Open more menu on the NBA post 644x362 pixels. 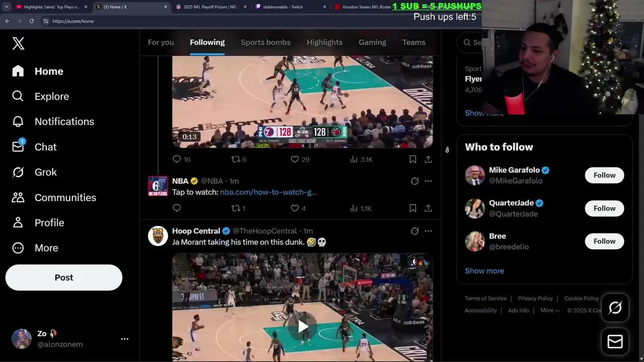(428, 181)
